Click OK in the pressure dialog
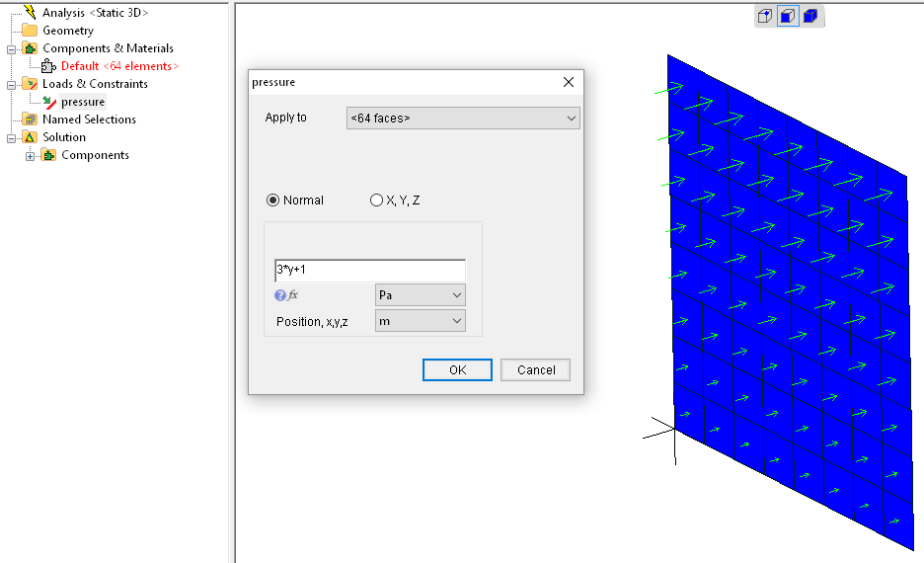The width and height of the screenshot is (924, 563). (x=457, y=369)
